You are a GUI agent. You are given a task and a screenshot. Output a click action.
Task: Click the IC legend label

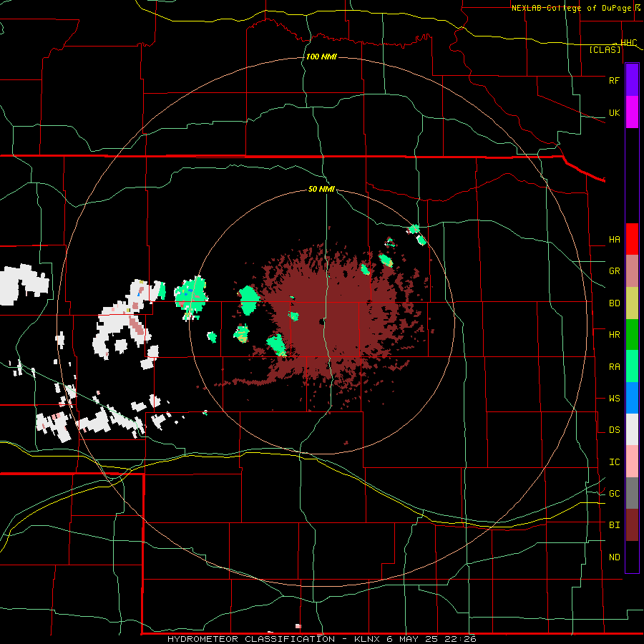click(614, 462)
